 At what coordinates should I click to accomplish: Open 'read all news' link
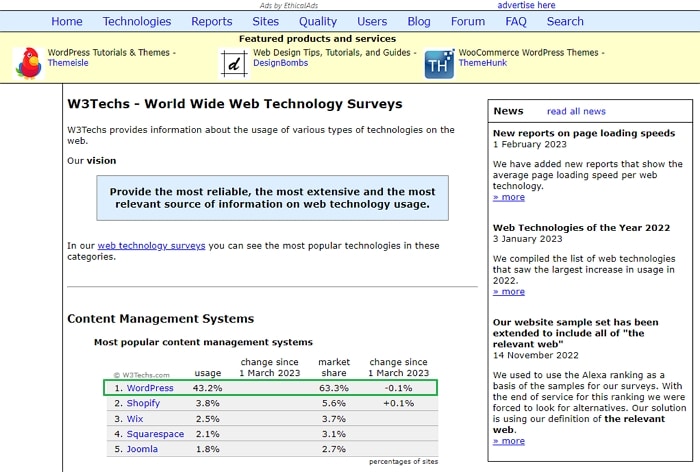point(576,111)
